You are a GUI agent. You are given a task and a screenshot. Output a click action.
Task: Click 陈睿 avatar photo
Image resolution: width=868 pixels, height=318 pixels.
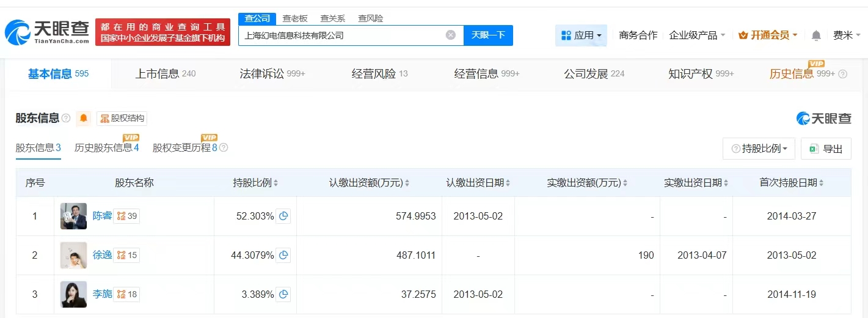point(73,216)
